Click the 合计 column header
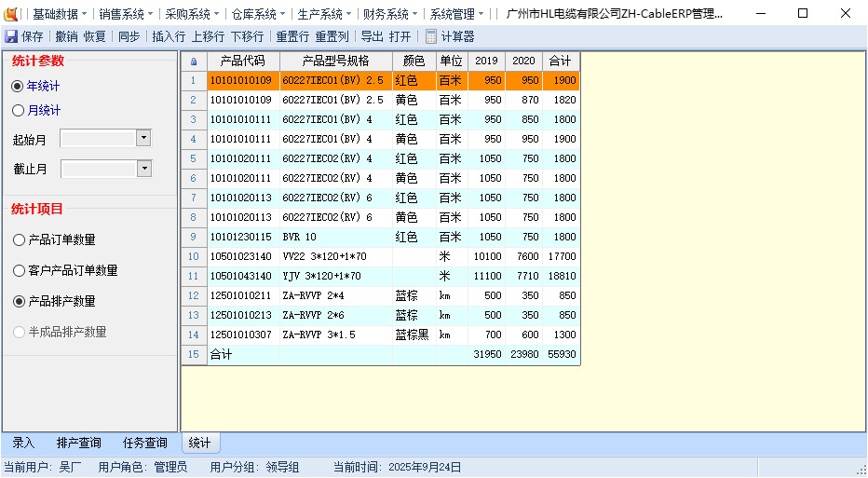This screenshot has height=478, width=868. (x=561, y=61)
